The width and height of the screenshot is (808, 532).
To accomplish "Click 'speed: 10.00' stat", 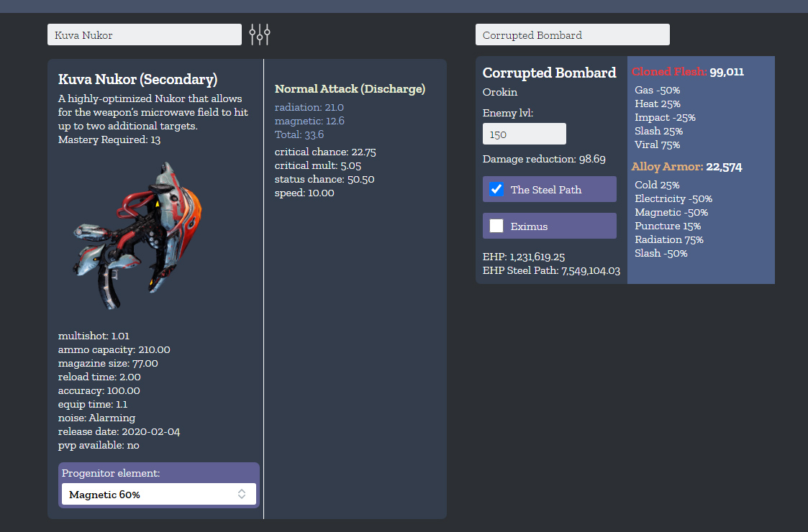I will click(x=304, y=193).
